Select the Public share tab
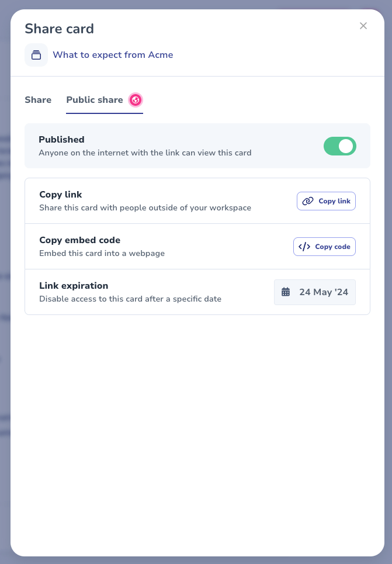392x564 pixels. (x=95, y=100)
